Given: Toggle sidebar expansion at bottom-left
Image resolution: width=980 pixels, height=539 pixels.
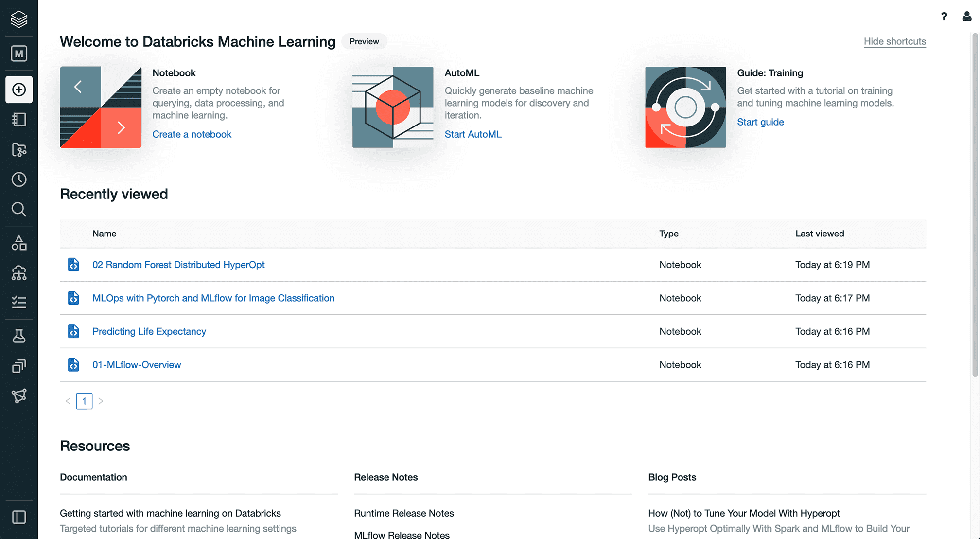Looking at the screenshot, I should click(19, 517).
